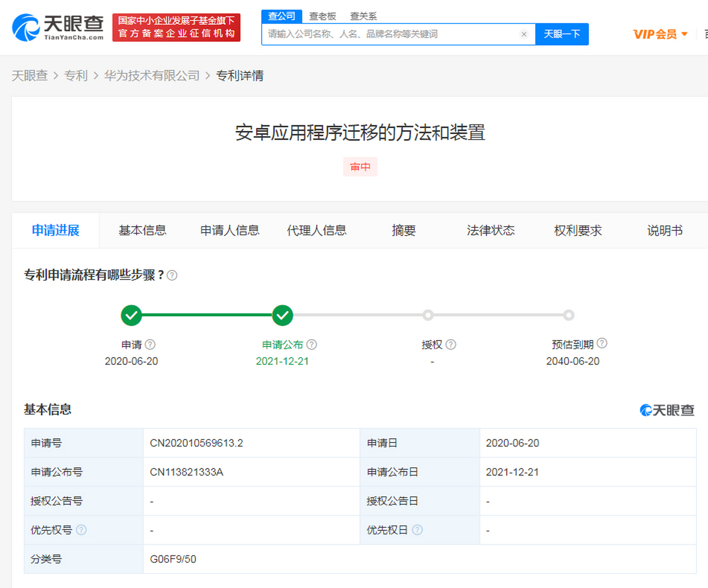Click application number CN202010569613.2
The width and height of the screenshot is (708, 588).
[197, 443]
